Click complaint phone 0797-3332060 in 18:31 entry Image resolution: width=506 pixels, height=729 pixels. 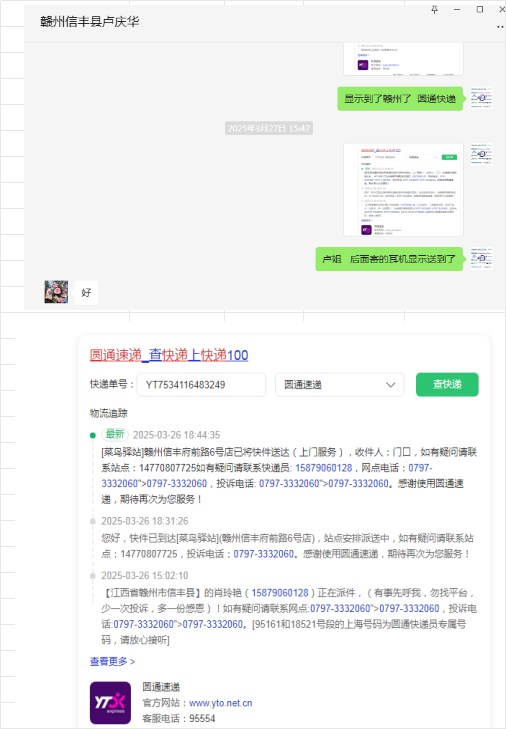(264, 554)
